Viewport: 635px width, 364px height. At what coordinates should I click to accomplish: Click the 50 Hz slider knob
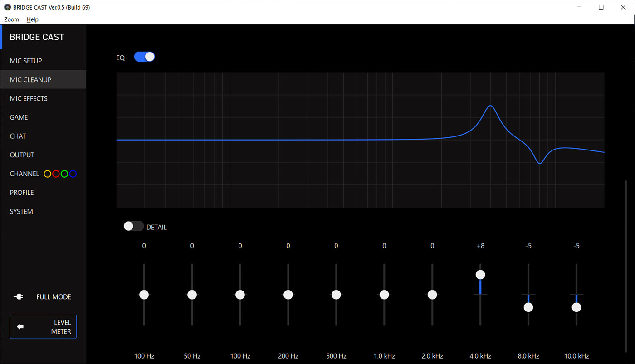click(192, 295)
